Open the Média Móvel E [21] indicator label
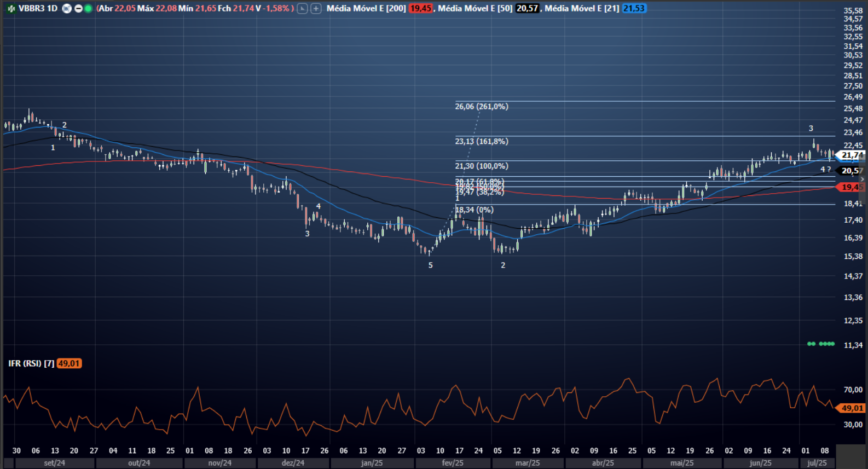Viewport: 868px width, 469px height. tap(582, 9)
